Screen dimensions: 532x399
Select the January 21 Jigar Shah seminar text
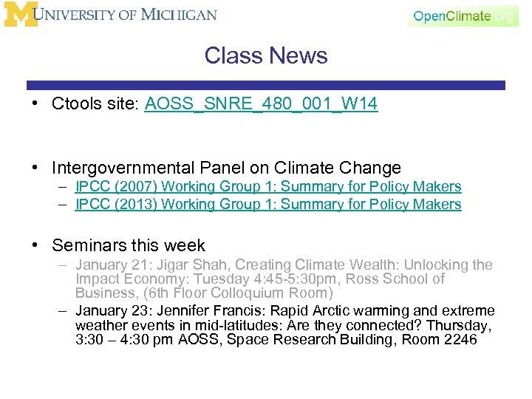pyautogui.click(x=284, y=279)
